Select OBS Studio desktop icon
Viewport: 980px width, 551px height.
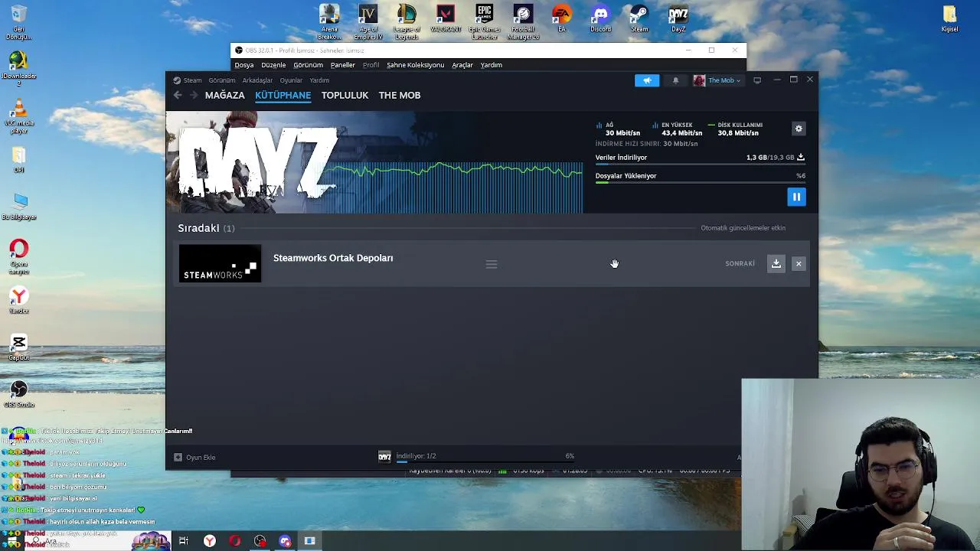click(x=19, y=394)
